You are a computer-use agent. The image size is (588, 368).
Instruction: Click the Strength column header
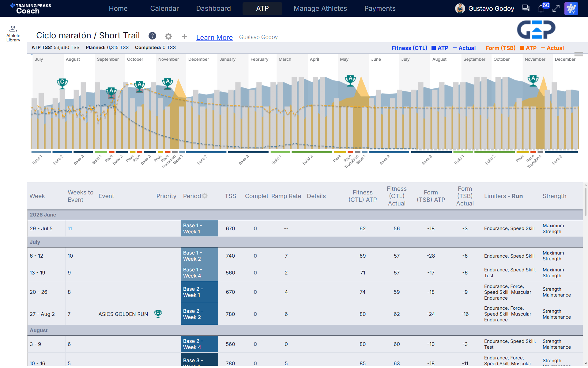coord(554,196)
